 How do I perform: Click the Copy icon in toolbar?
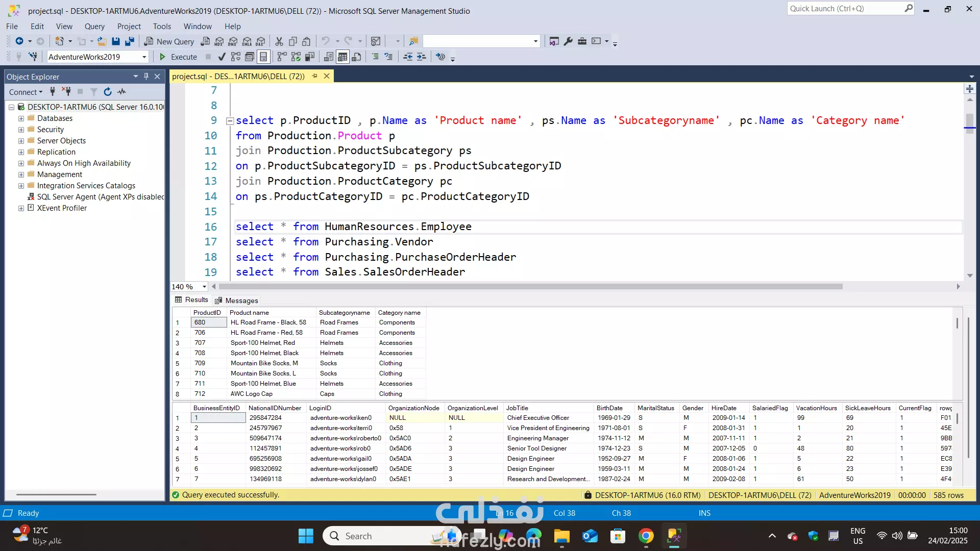[x=293, y=41]
